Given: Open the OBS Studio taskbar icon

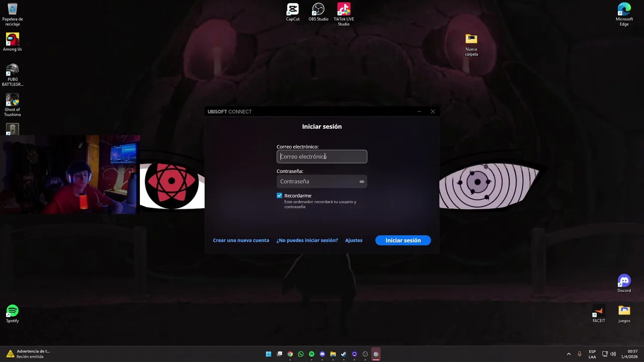Looking at the screenshot, I should pyautogui.click(x=365, y=354).
